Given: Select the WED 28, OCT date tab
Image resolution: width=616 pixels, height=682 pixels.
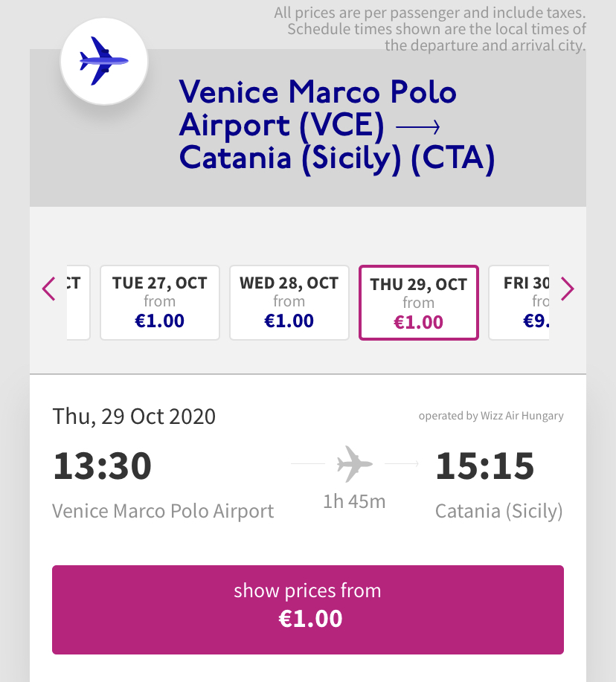Looking at the screenshot, I should click(289, 302).
